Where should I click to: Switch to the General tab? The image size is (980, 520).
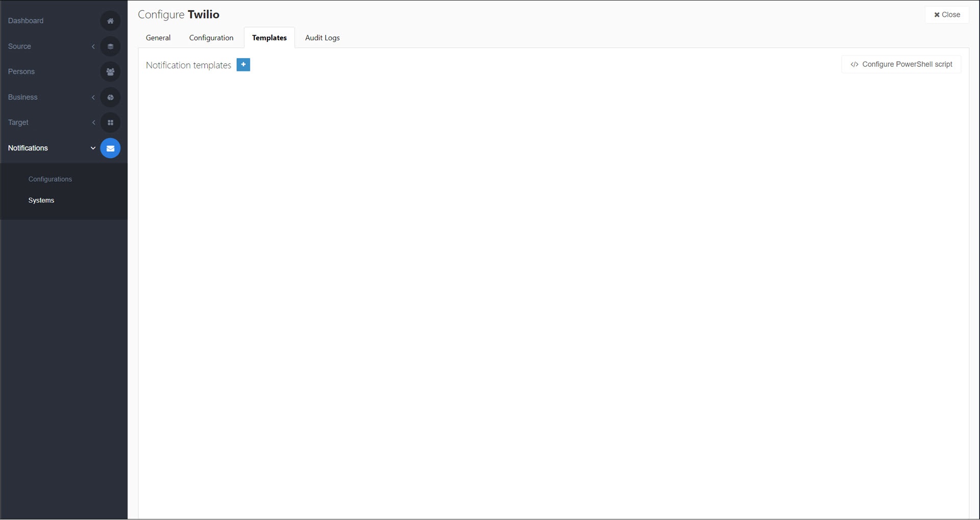(158, 38)
